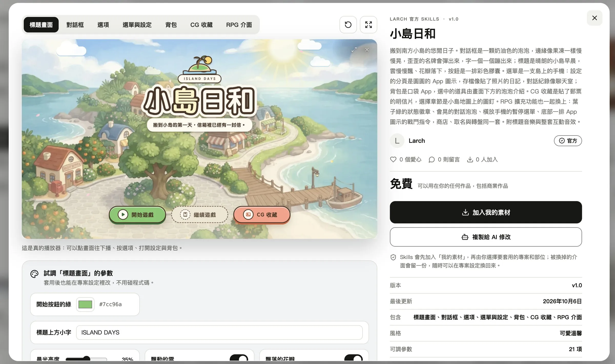Select the 背包 tab
The image size is (615, 364).
coord(171,25)
